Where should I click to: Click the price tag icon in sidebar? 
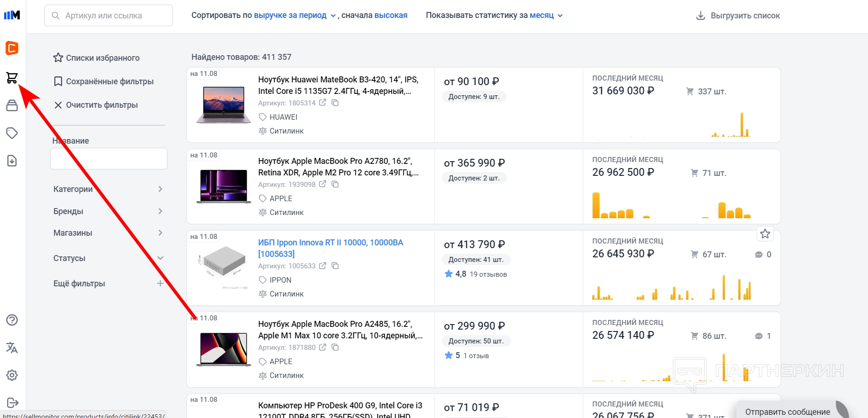tap(12, 133)
